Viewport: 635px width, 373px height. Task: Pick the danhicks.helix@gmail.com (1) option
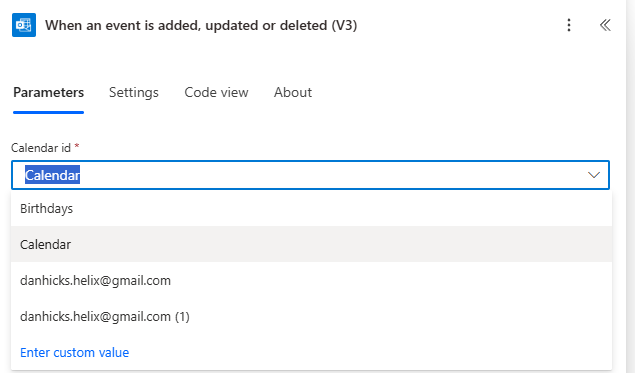[311, 316]
